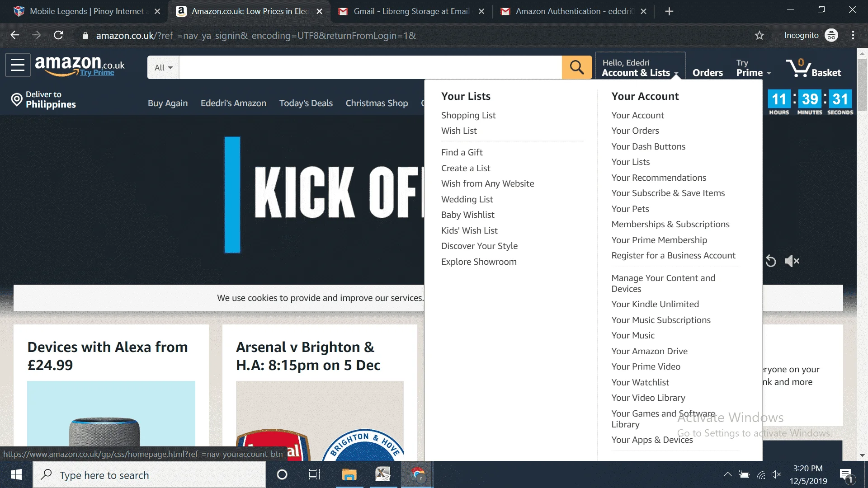The height and width of the screenshot is (488, 868).
Task: Open Cortana circle on taskbar
Action: (282, 474)
